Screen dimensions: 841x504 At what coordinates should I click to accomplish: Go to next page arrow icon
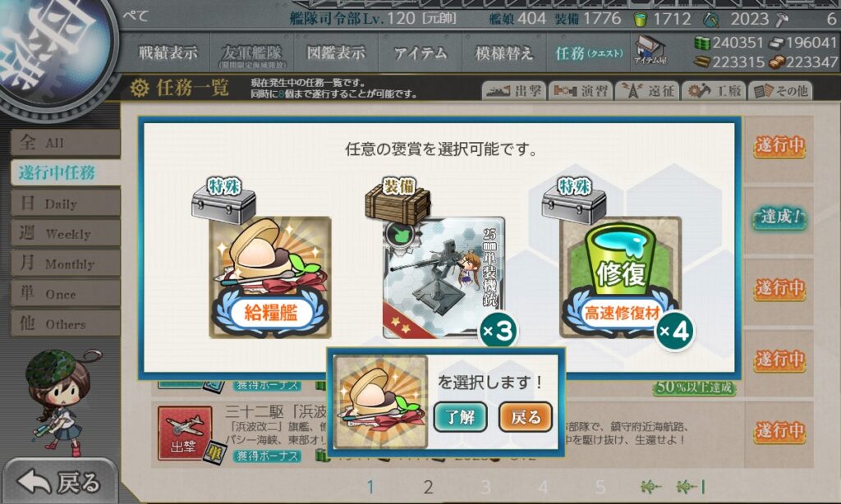tap(650, 486)
